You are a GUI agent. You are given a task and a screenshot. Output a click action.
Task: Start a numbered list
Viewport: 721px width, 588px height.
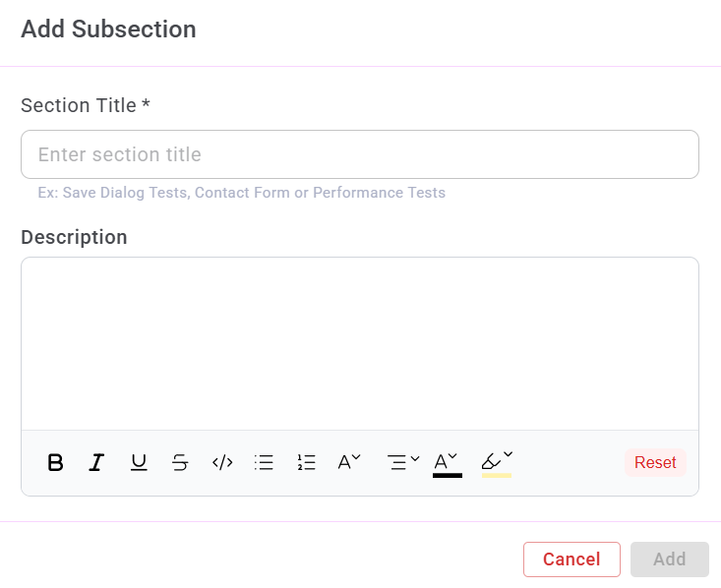[x=306, y=462]
